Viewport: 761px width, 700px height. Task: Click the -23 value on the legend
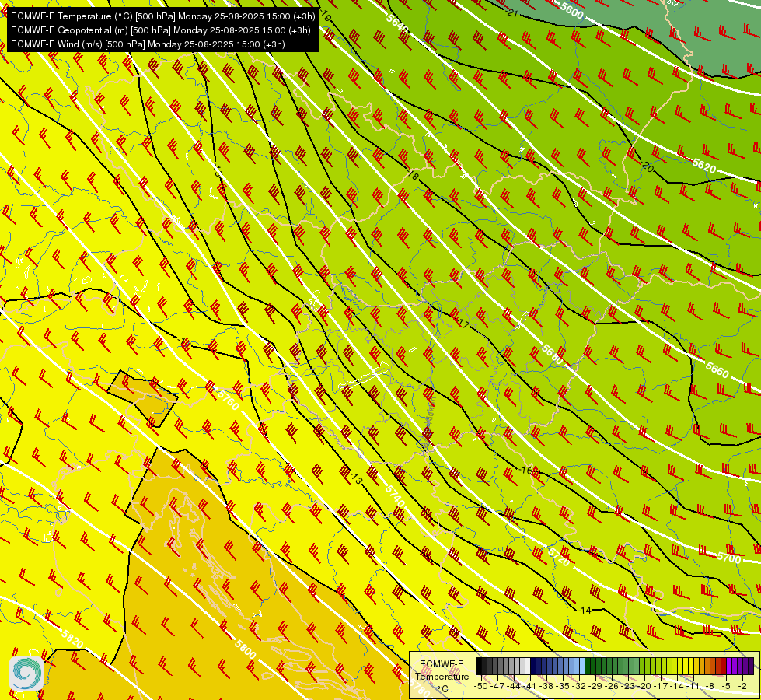(x=628, y=686)
